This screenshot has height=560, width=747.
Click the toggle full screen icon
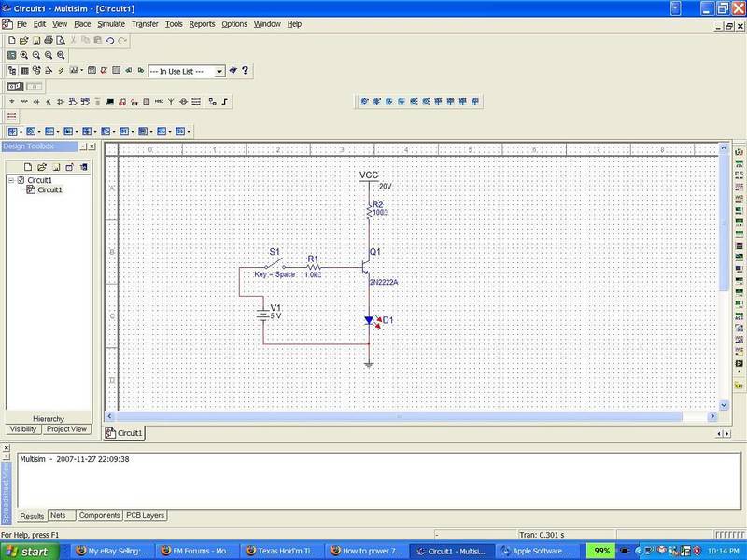coord(11,56)
